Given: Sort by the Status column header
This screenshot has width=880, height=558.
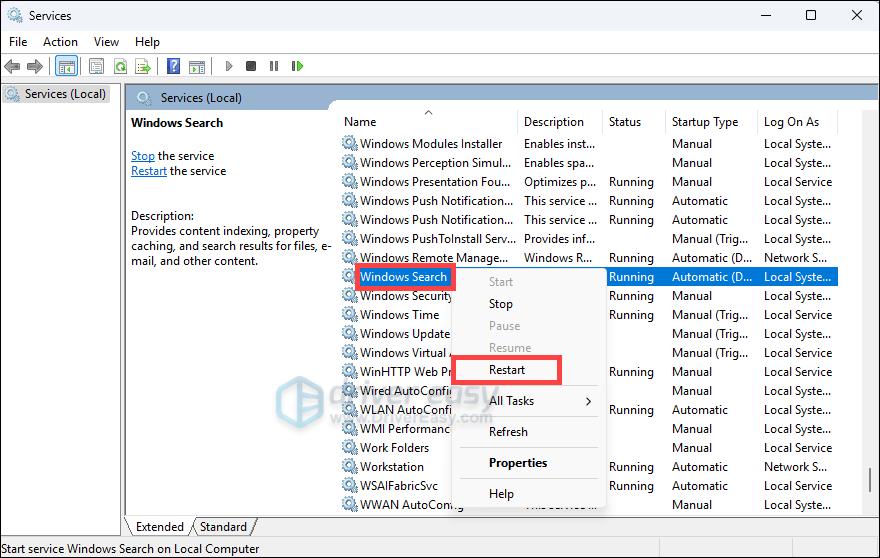Looking at the screenshot, I should coord(634,121).
